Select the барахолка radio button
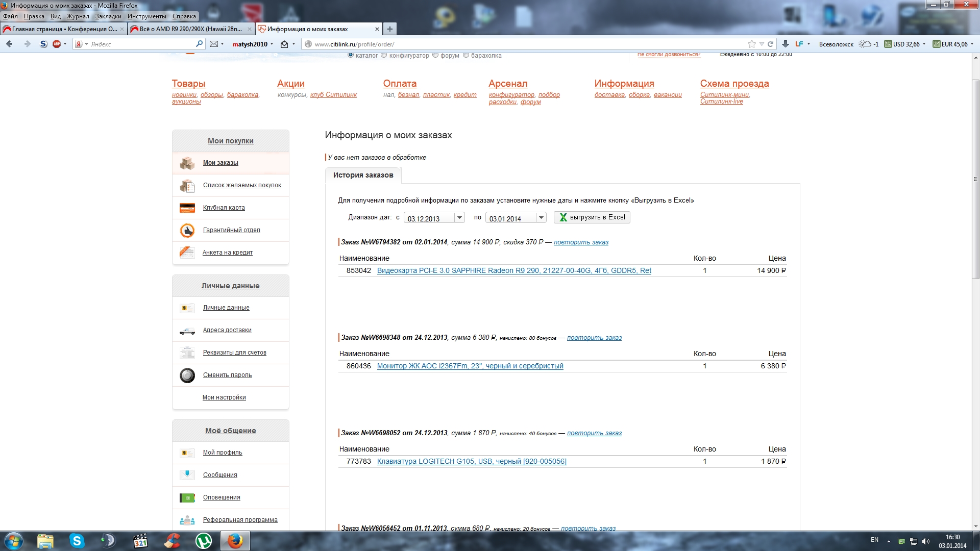 tap(466, 55)
